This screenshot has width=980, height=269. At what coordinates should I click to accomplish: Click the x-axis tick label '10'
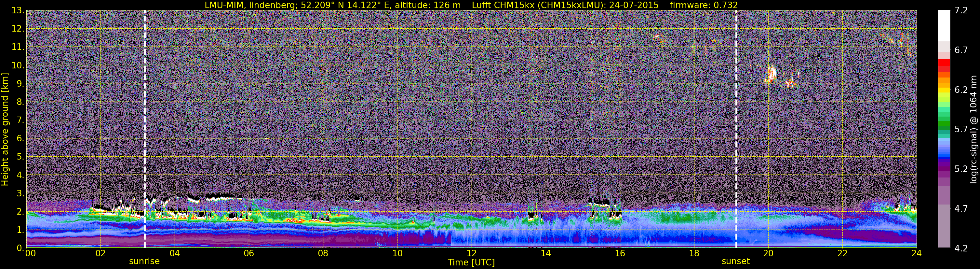pyautogui.click(x=397, y=254)
